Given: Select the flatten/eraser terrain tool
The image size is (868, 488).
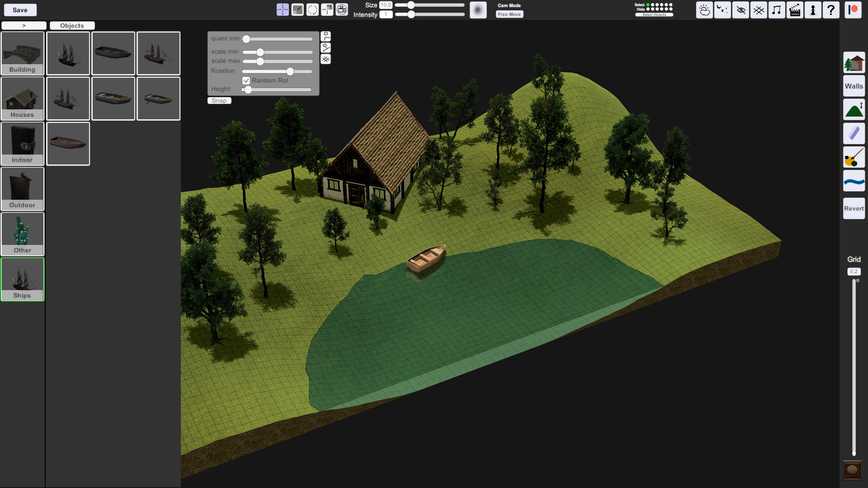Looking at the screenshot, I should point(854,133).
